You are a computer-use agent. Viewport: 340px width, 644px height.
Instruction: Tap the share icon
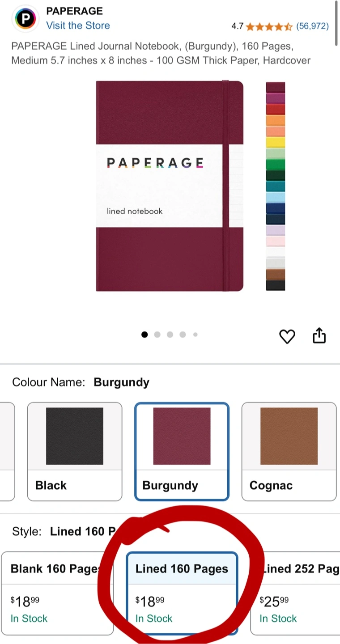pos(319,335)
